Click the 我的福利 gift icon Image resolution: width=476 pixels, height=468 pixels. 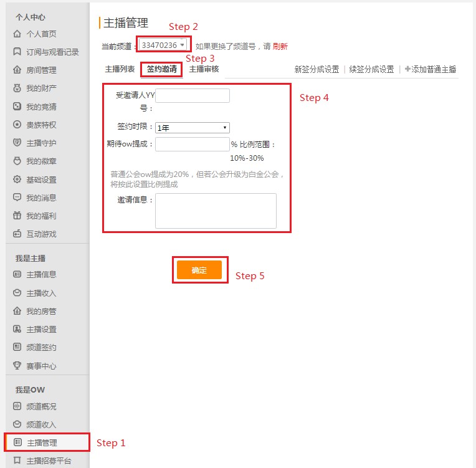click(x=17, y=216)
